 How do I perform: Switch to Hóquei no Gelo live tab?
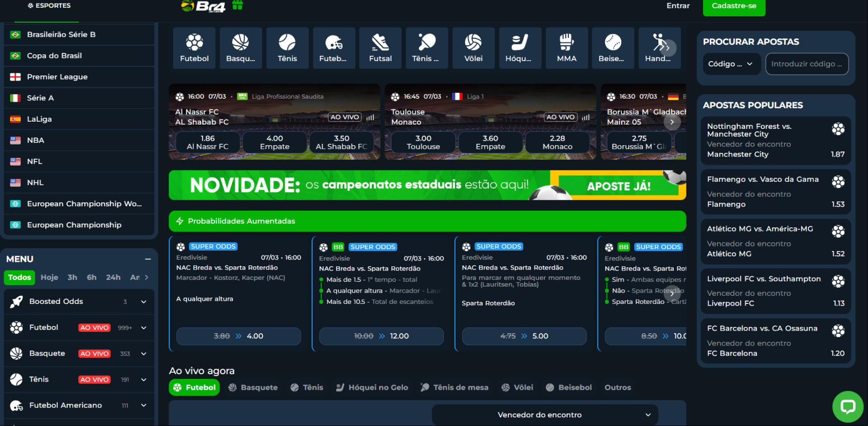pyautogui.click(x=372, y=388)
